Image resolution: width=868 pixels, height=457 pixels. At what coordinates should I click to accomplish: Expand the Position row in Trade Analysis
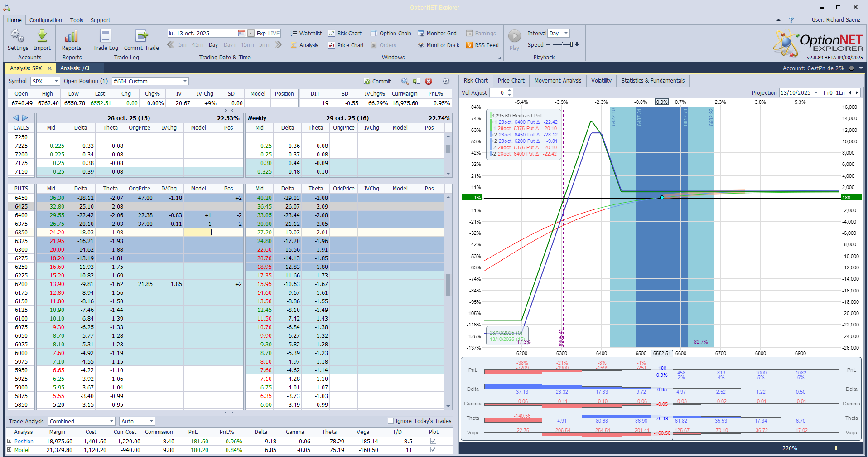tap(10, 441)
